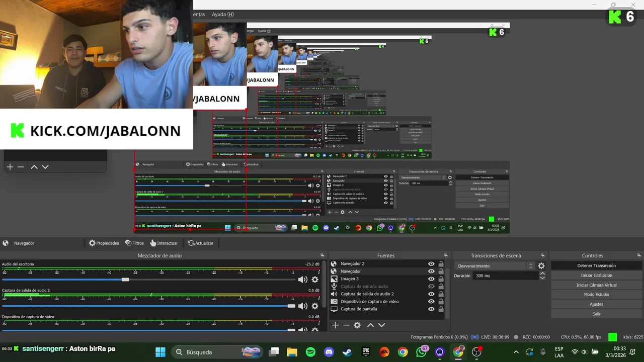This screenshot has width=644, height=362.
Task: Start recording with Iniciar Grabación
Action: (596, 276)
